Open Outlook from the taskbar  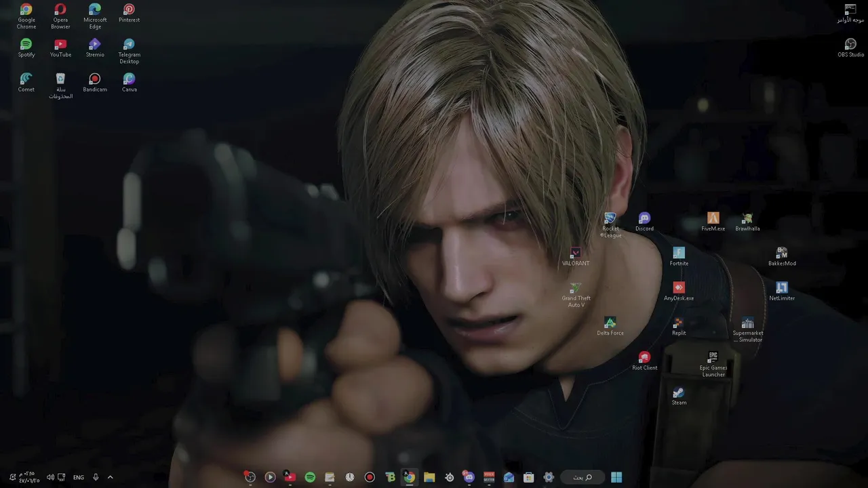pos(509,477)
